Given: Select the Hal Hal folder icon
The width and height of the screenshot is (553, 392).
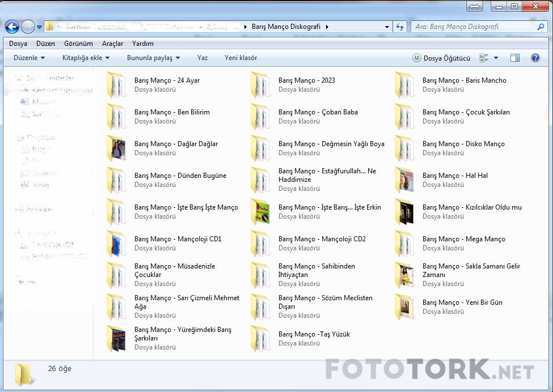Looking at the screenshot, I should tap(404, 180).
